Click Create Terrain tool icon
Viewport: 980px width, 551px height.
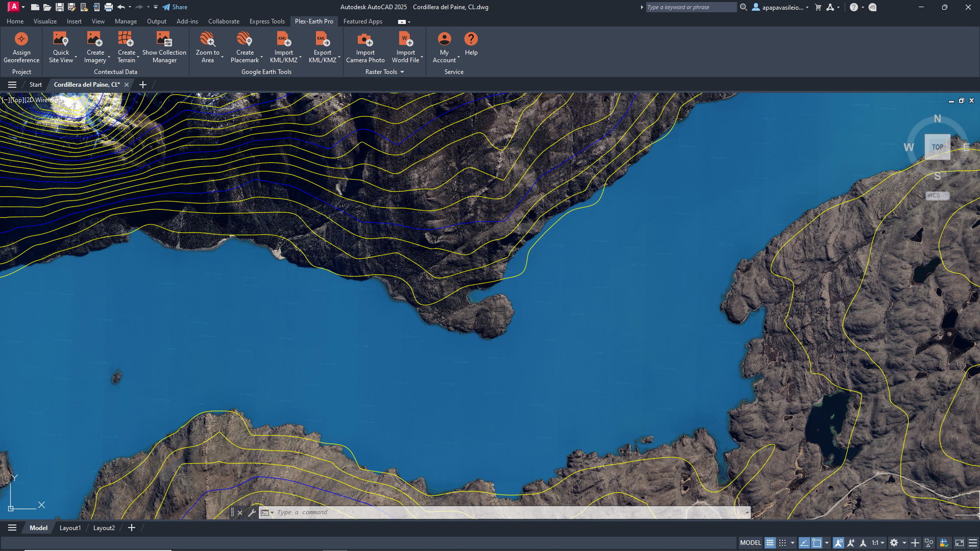[126, 39]
